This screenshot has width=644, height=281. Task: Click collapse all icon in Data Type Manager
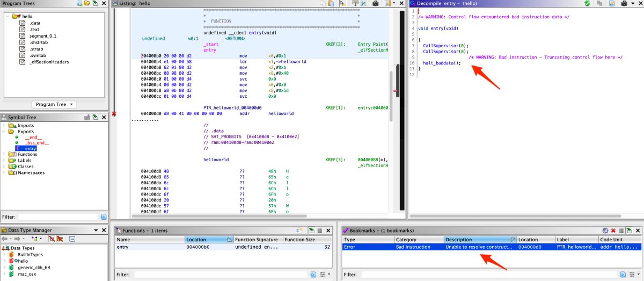click(x=72, y=239)
